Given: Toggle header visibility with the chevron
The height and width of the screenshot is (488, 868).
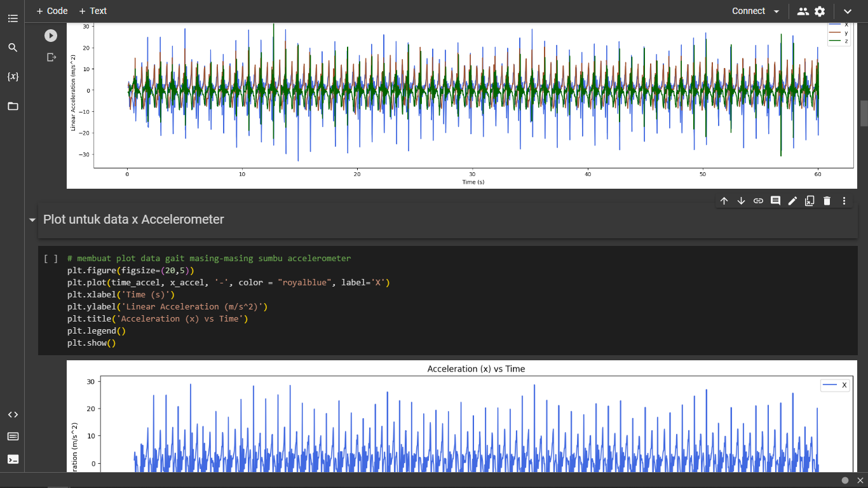Looking at the screenshot, I should coord(847,11).
